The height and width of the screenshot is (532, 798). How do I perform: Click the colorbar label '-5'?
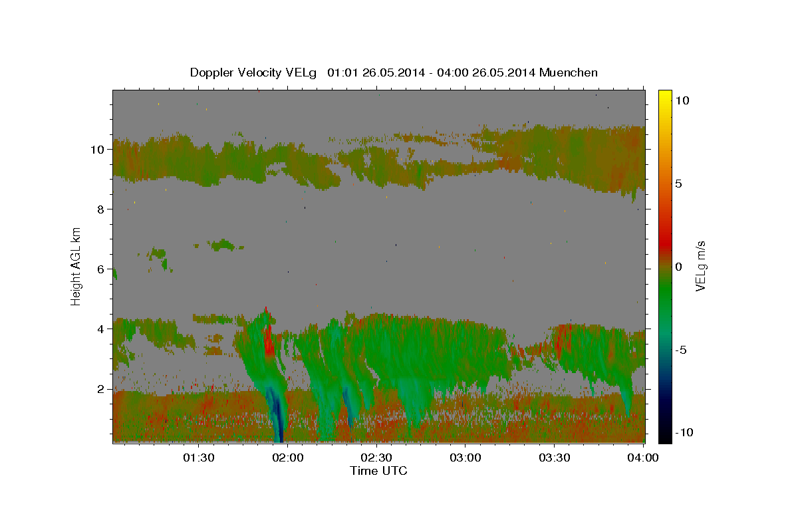[x=682, y=350]
